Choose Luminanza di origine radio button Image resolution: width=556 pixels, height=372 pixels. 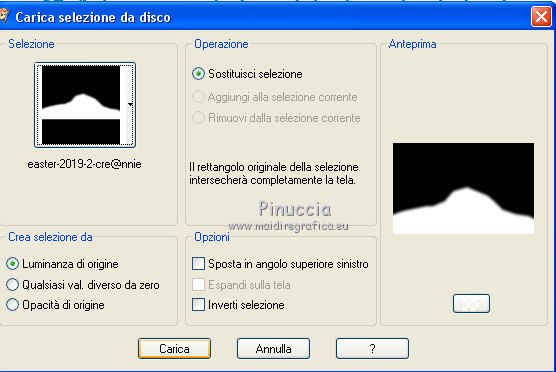tap(12, 264)
